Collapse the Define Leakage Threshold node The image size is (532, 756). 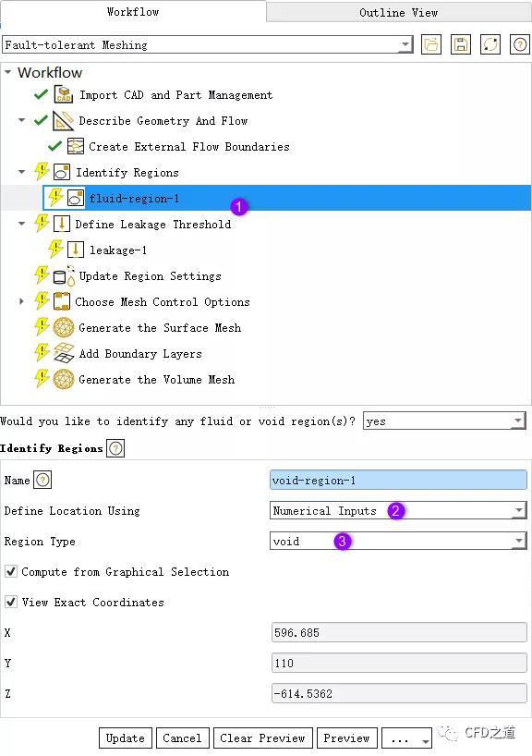21,225
